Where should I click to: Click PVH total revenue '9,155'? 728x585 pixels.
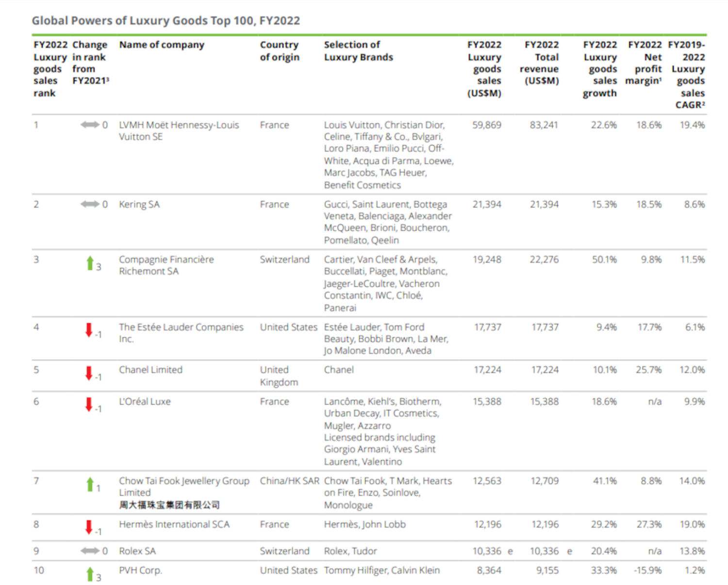(x=547, y=570)
